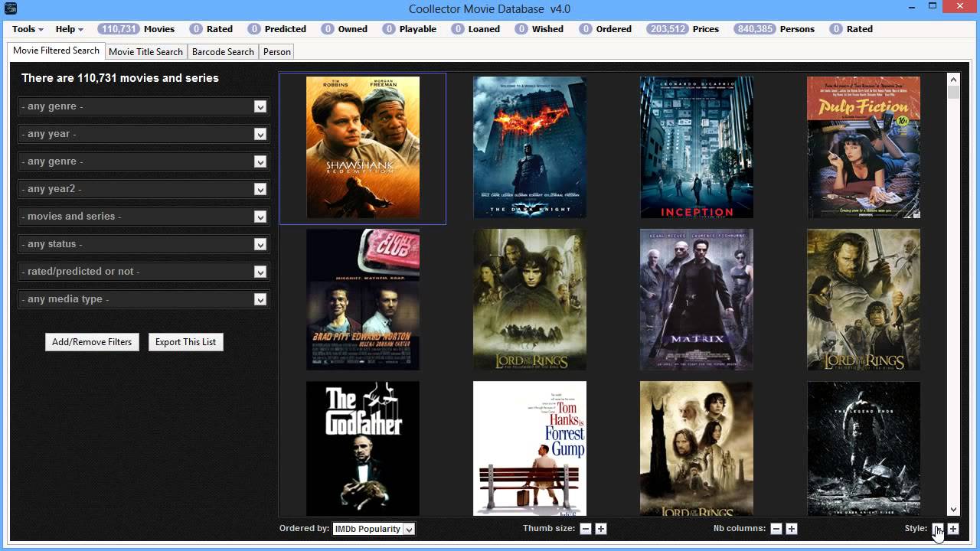
Task: Open the Tools menu
Action: (27, 29)
